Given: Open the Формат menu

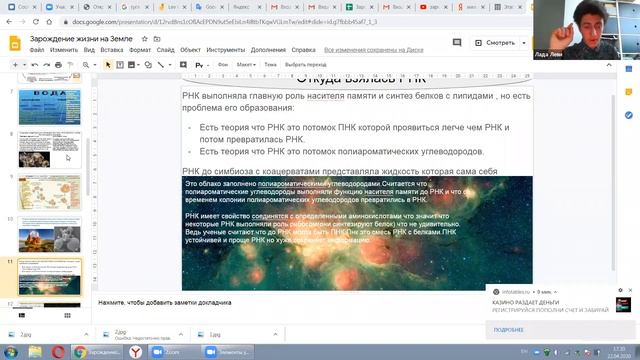Looking at the screenshot, I should click(140, 50).
